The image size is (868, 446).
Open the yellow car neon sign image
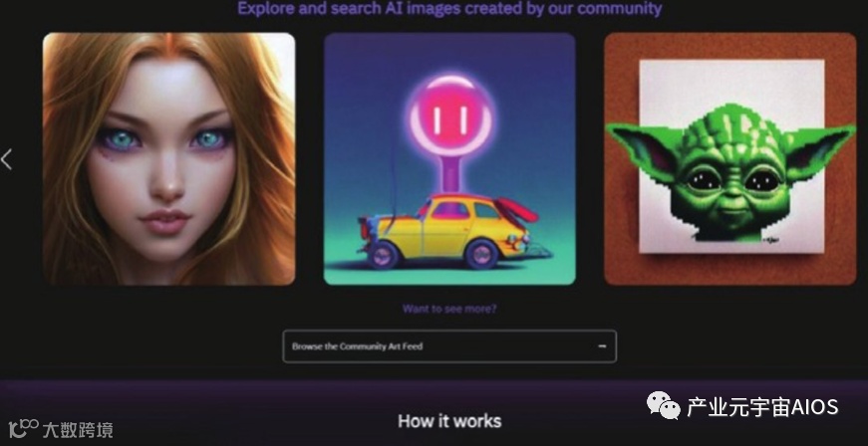pyautogui.click(x=449, y=158)
